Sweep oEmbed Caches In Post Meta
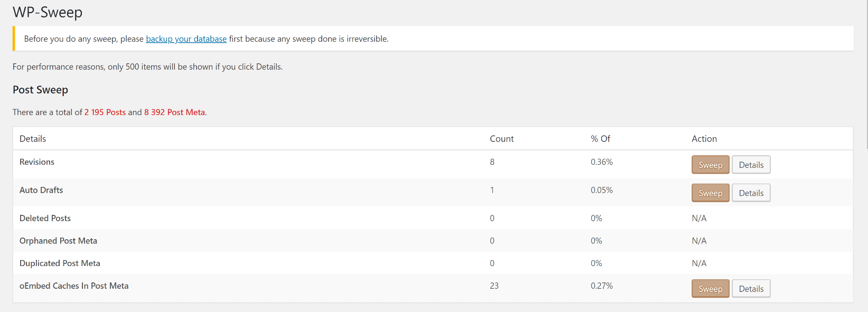868x312 pixels. pyautogui.click(x=710, y=289)
